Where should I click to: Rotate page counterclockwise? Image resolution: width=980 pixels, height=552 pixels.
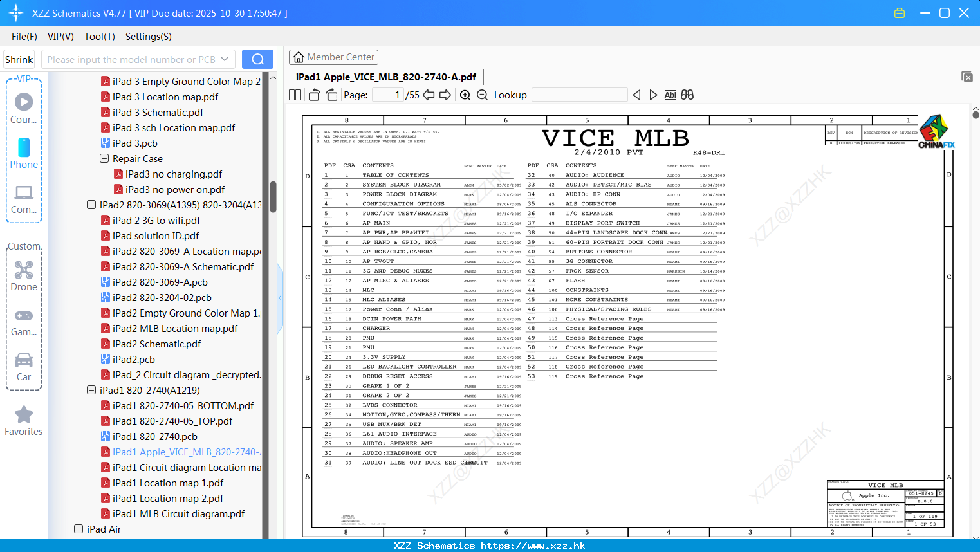click(x=314, y=95)
